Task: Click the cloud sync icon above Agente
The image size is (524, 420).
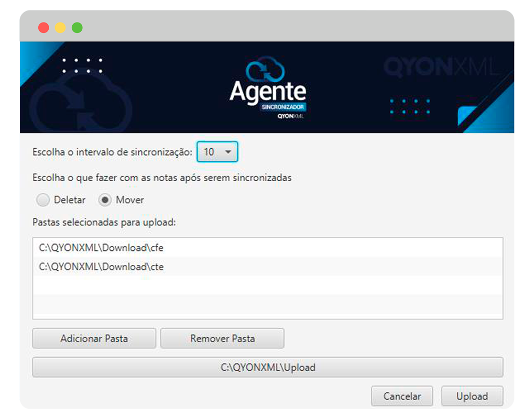Action: pos(265,72)
